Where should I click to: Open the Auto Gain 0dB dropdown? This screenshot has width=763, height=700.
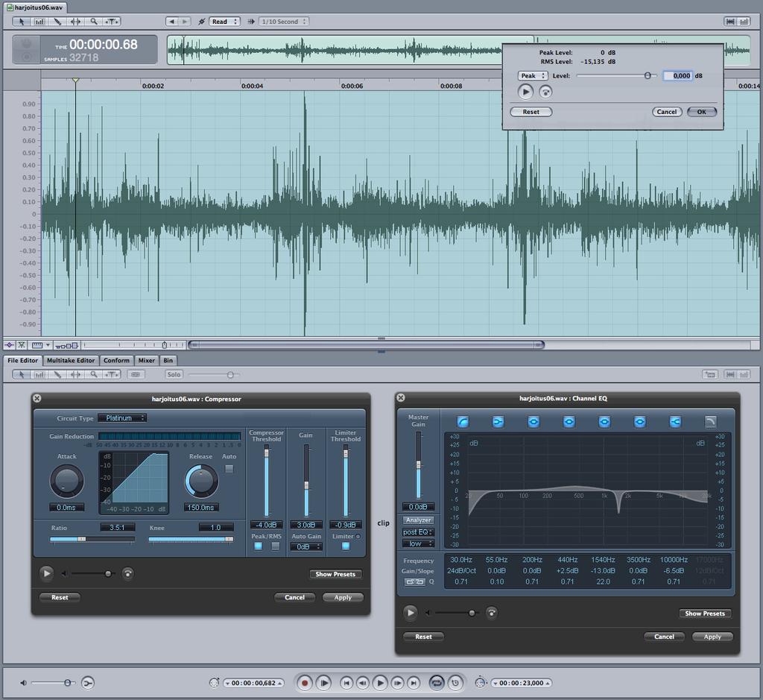(x=306, y=546)
